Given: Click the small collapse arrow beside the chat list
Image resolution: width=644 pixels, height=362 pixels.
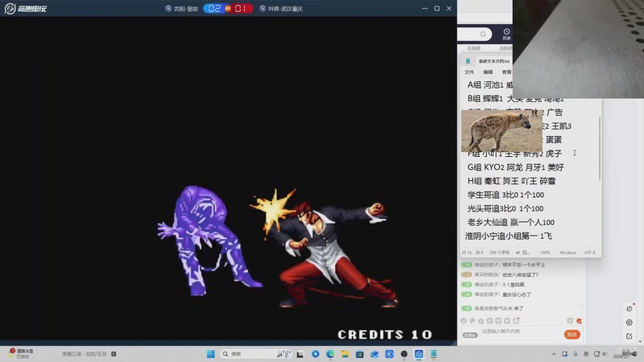Looking at the screenshot, I should click(x=580, y=306).
